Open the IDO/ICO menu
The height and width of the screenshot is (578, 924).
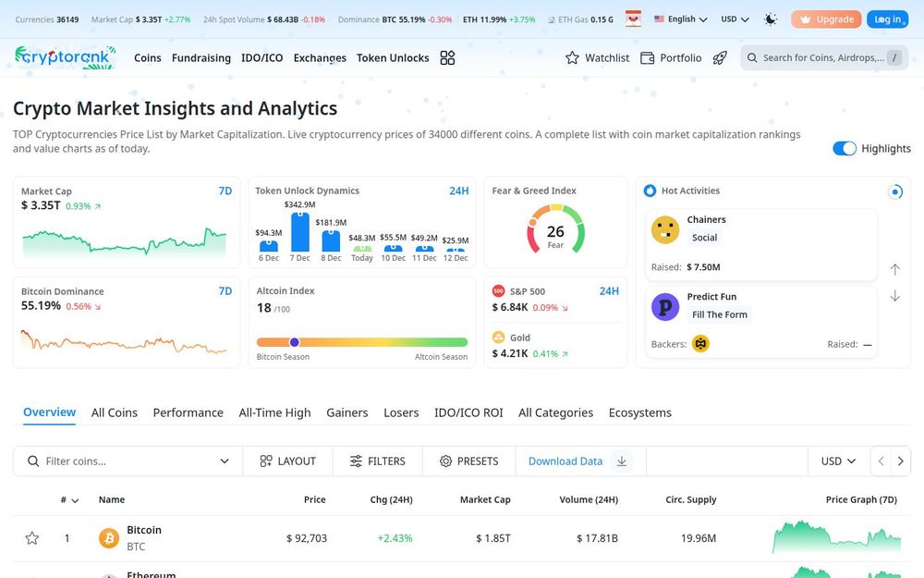tap(262, 57)
